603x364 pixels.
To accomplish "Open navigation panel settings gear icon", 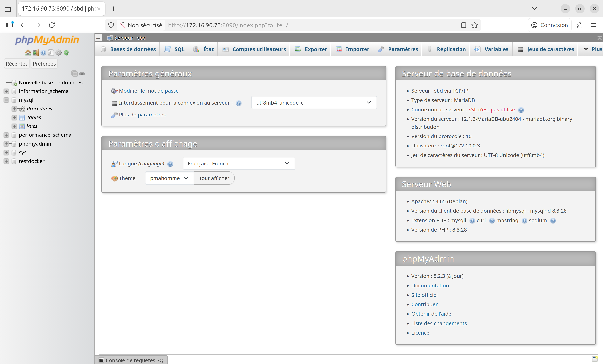I will (58, 53).
